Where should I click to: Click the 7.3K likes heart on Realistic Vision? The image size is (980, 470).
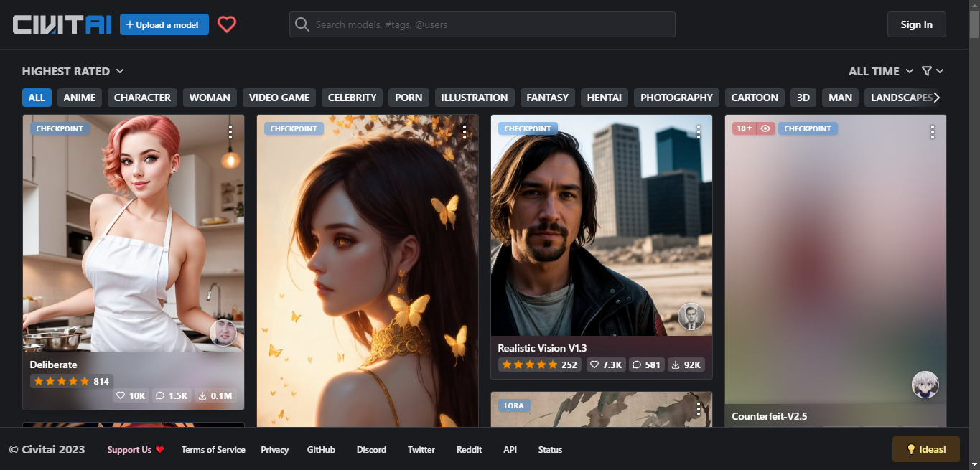pos(594,365)
